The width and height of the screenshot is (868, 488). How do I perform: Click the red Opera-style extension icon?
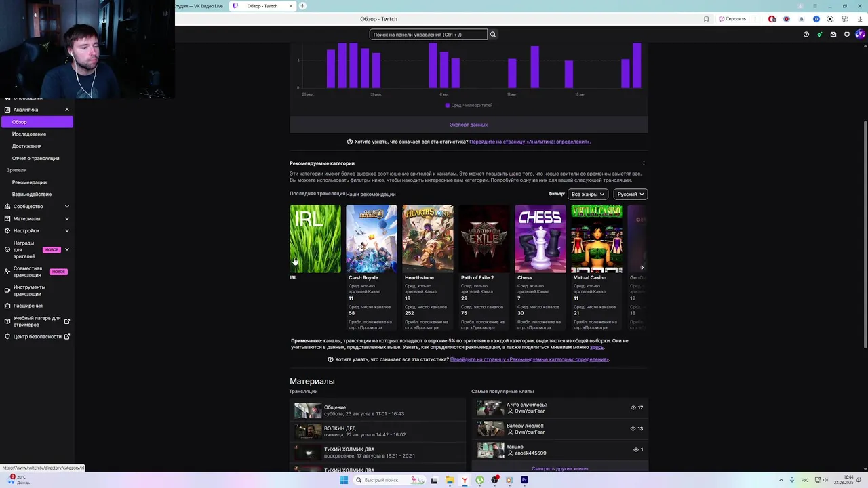tap(772, 19)
